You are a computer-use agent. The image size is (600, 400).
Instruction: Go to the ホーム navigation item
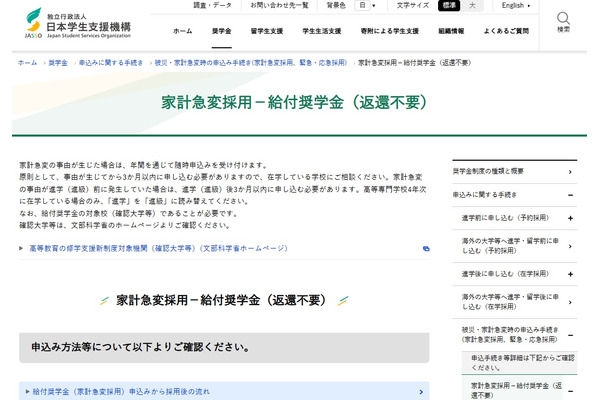click(183, 31)
